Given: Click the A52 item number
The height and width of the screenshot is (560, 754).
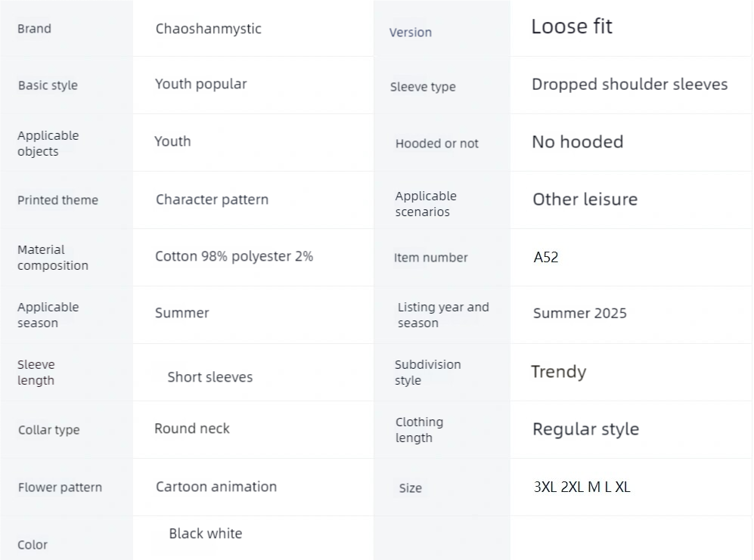Looking at the screenshot, I should coord(546,257).
